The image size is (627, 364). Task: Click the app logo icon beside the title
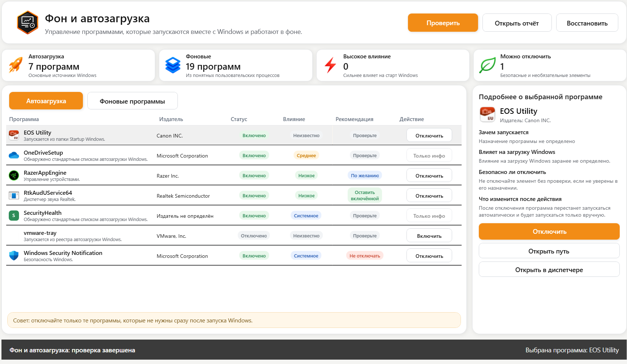point(27,23)
